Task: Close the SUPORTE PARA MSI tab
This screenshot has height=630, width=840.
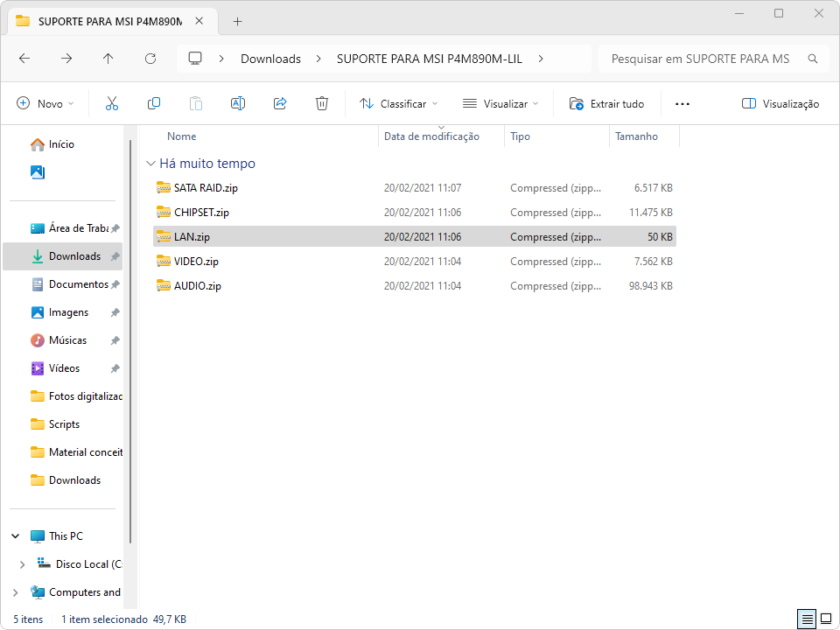Action: coord(199,21)
